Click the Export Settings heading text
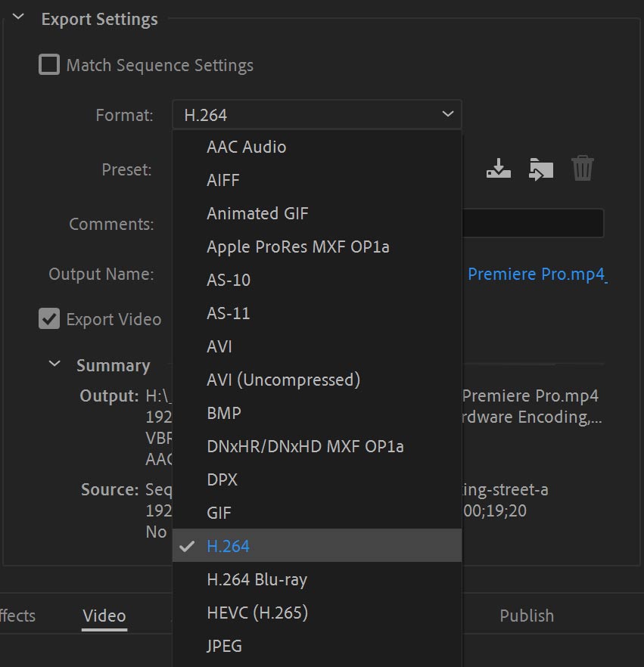 pyautogui.click(x=100, y=19)
